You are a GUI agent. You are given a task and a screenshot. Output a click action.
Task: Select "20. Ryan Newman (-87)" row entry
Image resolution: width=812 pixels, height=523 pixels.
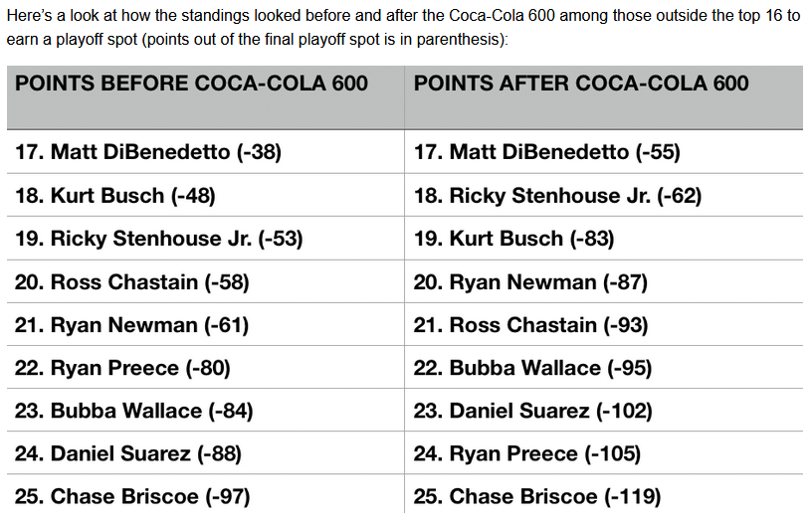(531, 282)
